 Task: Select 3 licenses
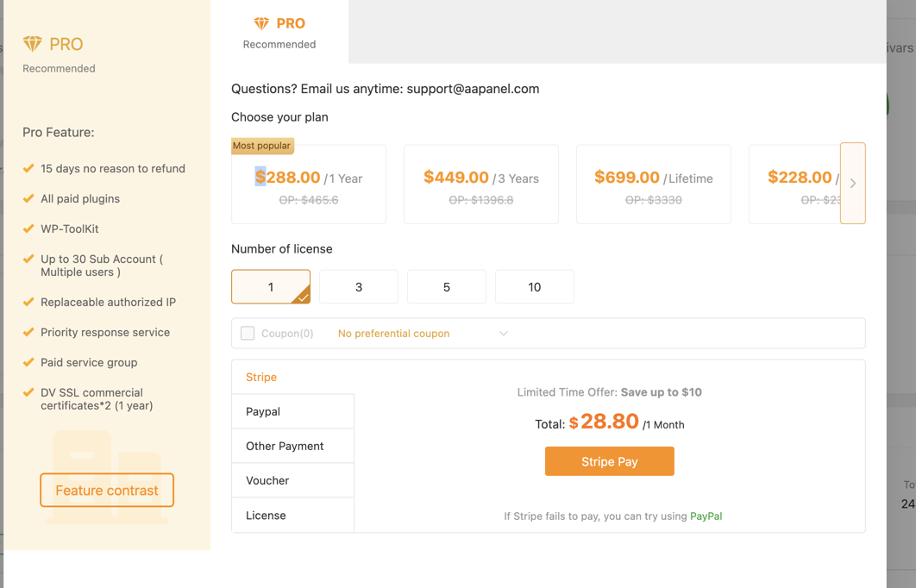tap(359, 286)
